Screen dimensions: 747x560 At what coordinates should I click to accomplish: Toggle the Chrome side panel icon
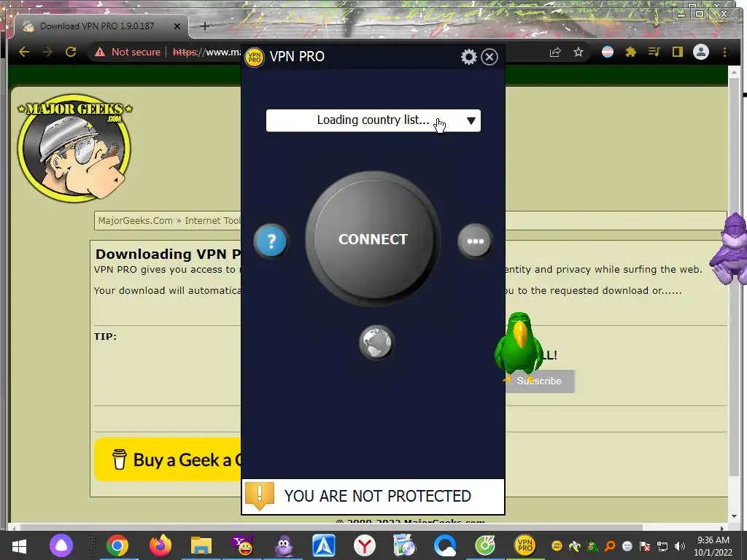(x=677, y=52)
